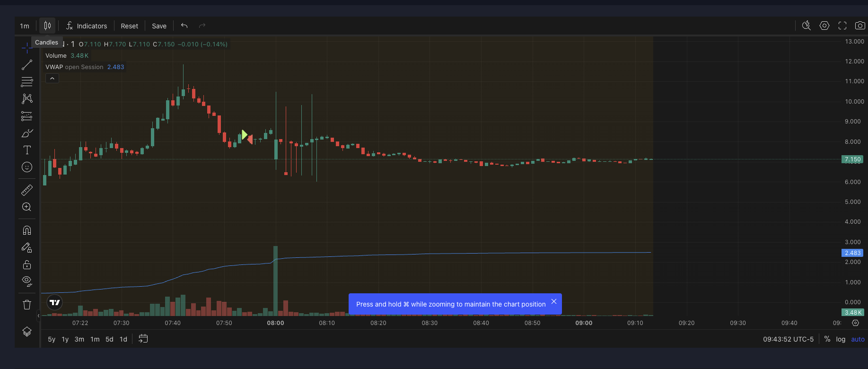Open the Indicators menu
This screenshot has height=369, width=868.
click(87, 26)
